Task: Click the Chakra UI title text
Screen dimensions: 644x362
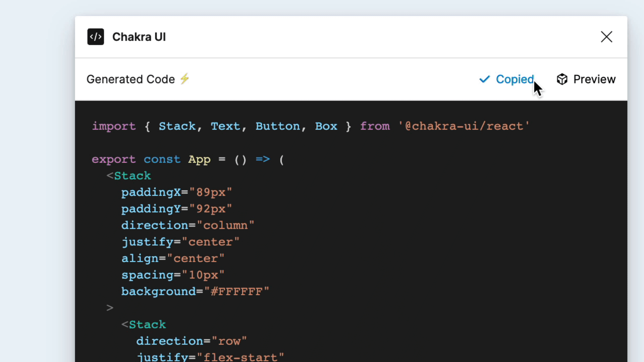Action: tap(139, 37)
